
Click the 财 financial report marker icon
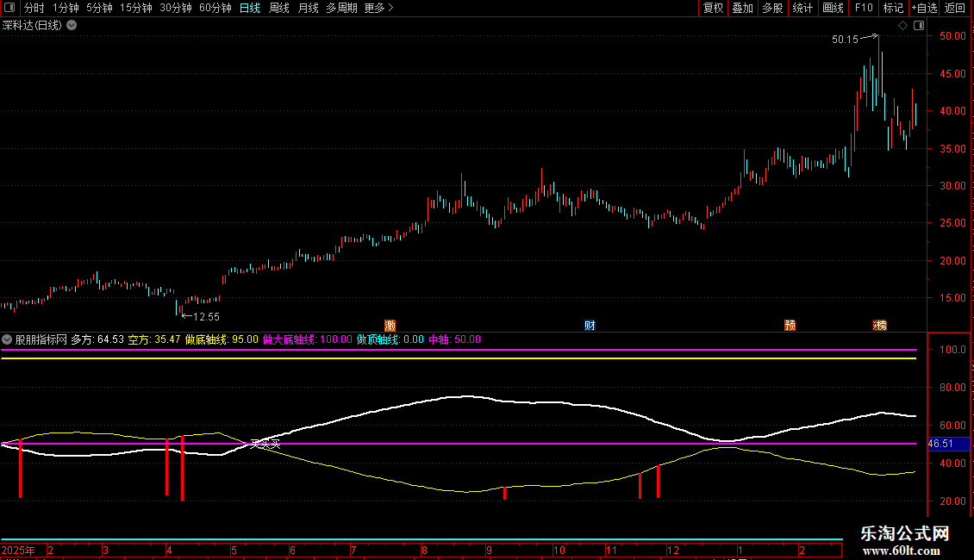pos(590,326)
